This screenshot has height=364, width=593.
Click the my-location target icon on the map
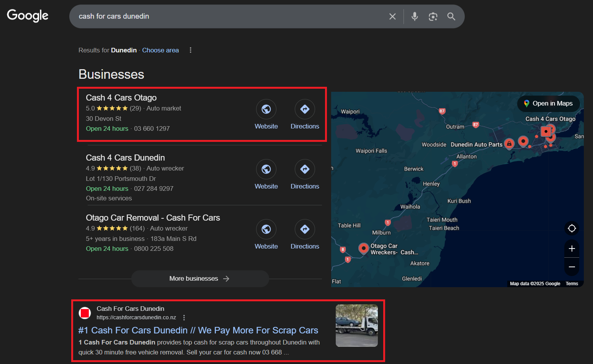pos(572,228)
